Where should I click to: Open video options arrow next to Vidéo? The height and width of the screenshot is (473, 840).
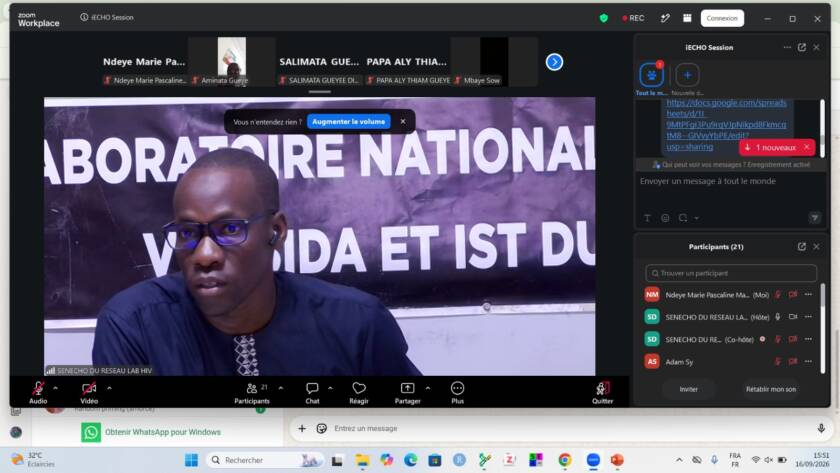click(109, 388)
